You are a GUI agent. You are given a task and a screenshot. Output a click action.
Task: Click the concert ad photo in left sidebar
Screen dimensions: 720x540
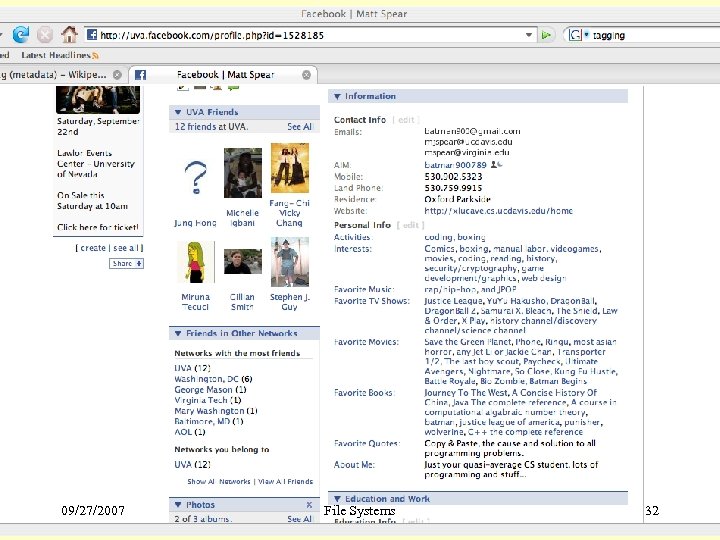[x=98, y=99]
